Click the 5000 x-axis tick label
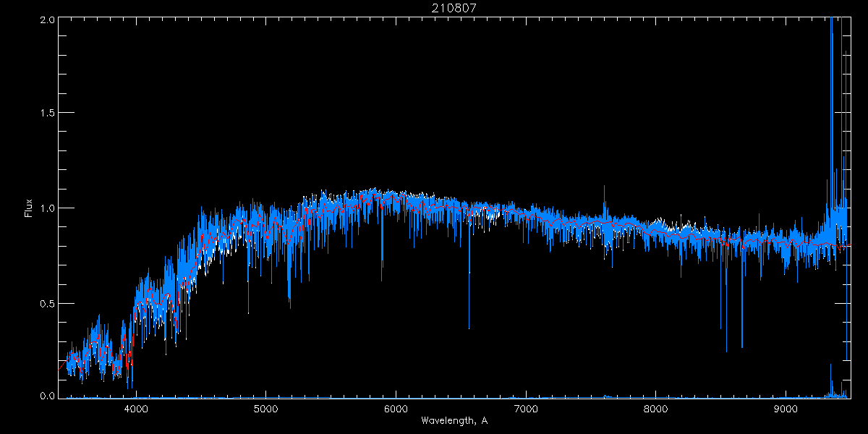Viewport: 868px width, 434px height. point(266,409)
